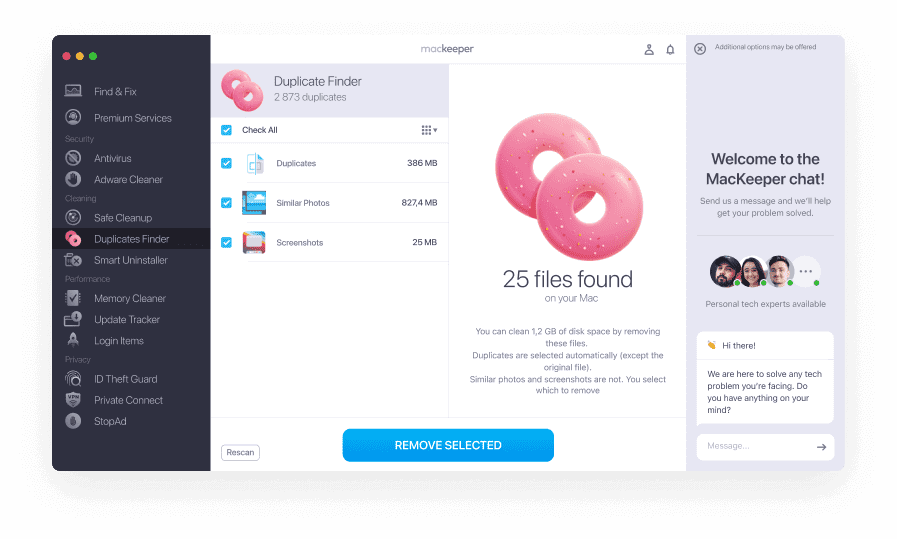This screenshot has height=539, width=897.
Task: Go to Memory Cleaner in sidebar
Action: tap(131, 298)
